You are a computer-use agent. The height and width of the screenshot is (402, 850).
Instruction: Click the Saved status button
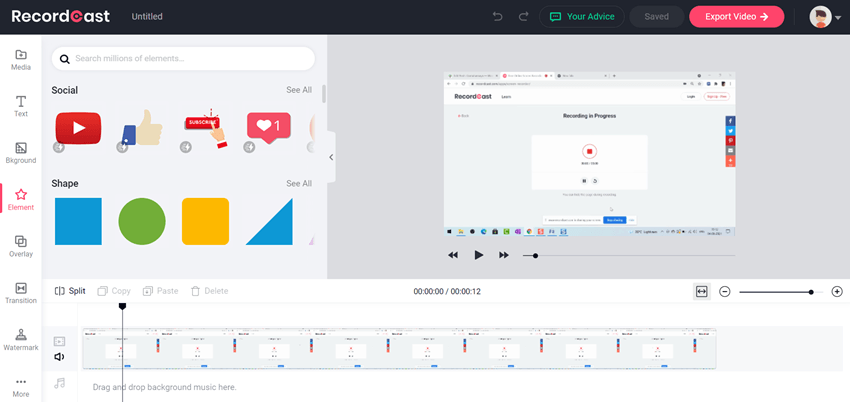pos(656,17)
